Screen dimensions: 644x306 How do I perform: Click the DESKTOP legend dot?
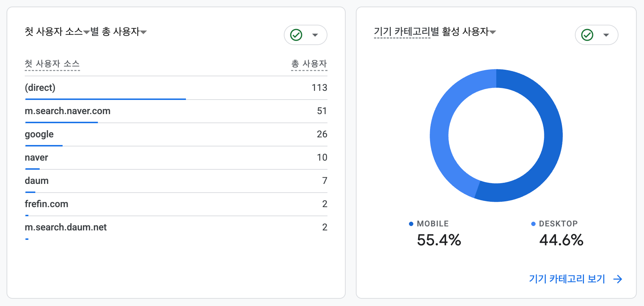coord(533,224)
